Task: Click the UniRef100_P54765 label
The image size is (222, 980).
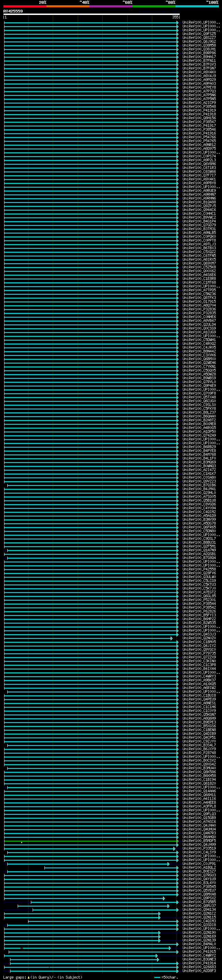Action: [x=199, y=141]
